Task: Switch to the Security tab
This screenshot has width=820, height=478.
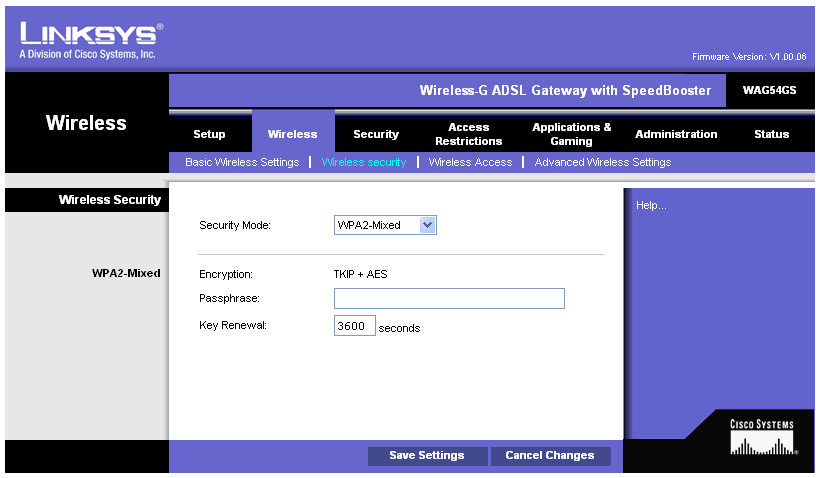Action: click(376, 134)
